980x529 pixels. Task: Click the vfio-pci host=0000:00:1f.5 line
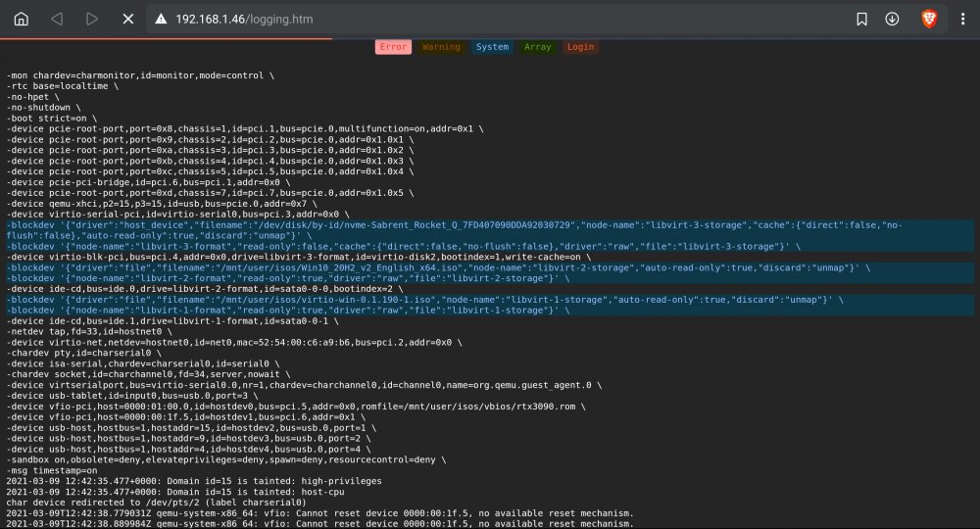(185, 417)
